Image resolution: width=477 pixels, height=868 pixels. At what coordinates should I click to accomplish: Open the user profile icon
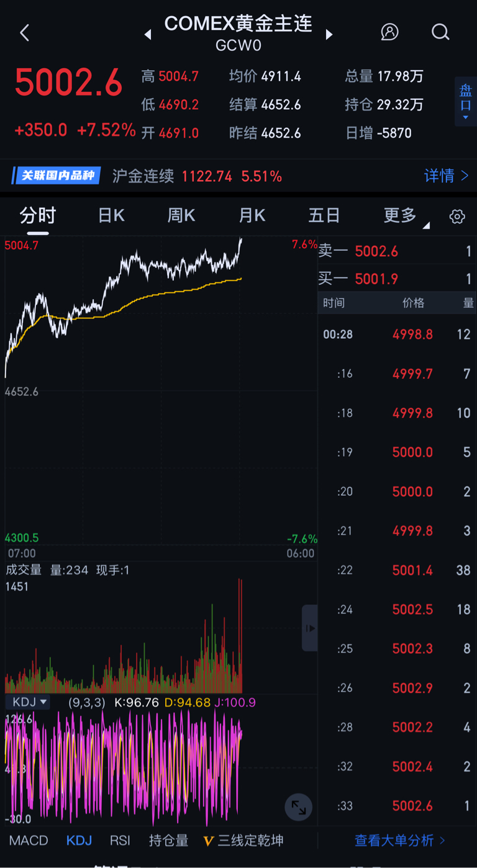[389, 32]
